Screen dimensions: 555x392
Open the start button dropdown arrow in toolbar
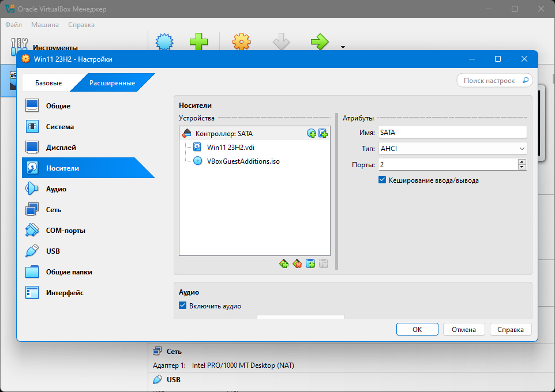click(343, 47)
